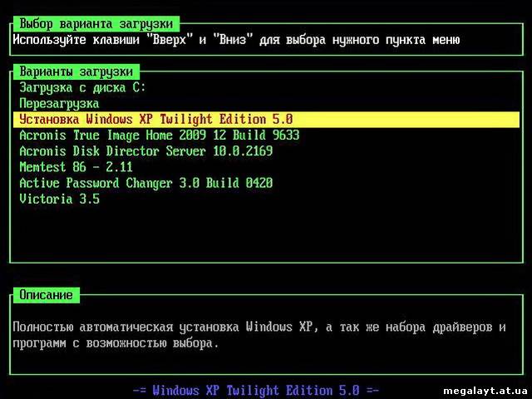Click the 'Выбор варианта загрузки' panel title
Screen dimensions: 532x399
click(96, 24)
